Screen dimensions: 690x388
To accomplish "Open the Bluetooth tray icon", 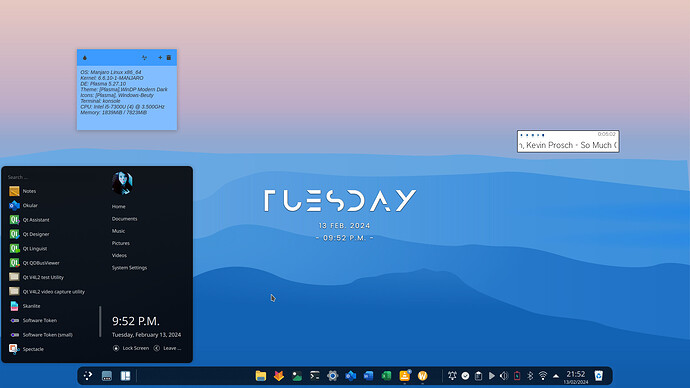I will [530, 376].
